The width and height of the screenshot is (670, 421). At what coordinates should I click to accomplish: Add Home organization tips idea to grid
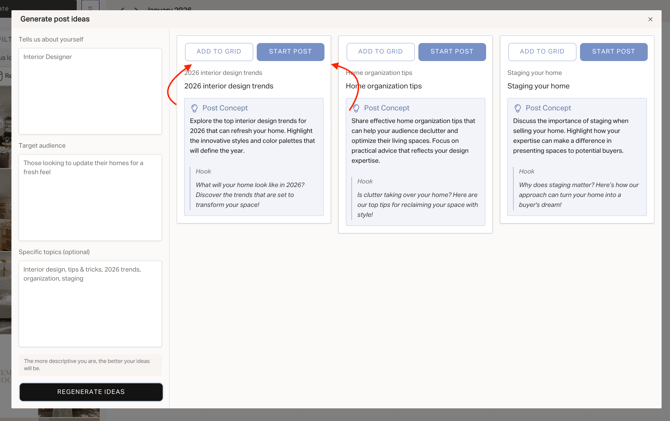[x=380, y=51]
